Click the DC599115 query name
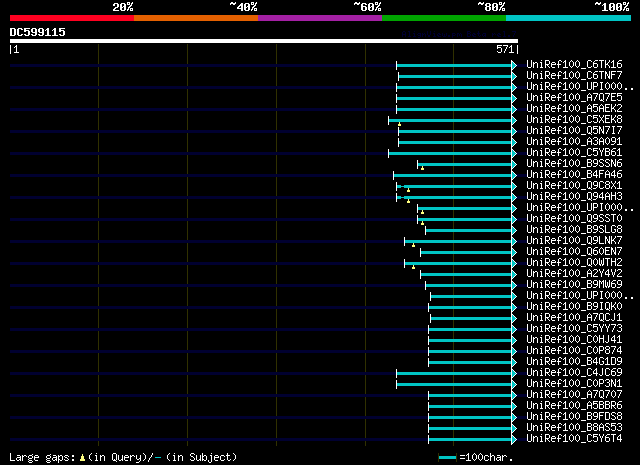Screen dimensions: 640x465 point(38,32)
